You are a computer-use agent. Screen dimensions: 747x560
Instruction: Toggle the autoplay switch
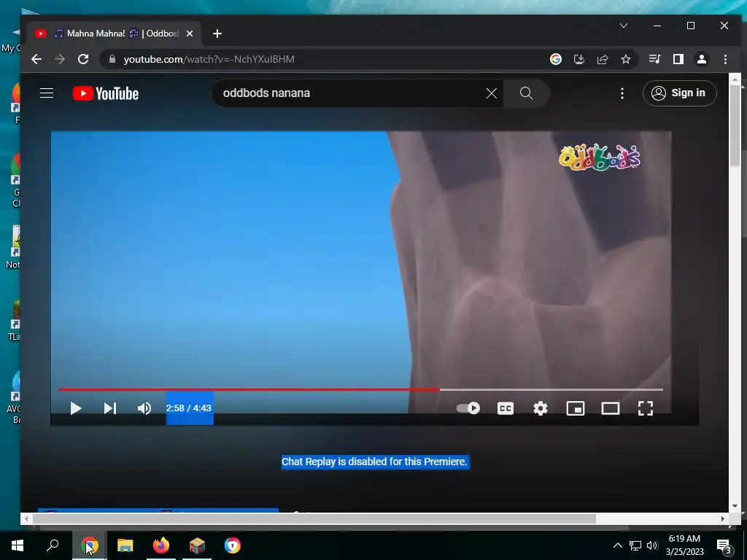pos(468,408)
